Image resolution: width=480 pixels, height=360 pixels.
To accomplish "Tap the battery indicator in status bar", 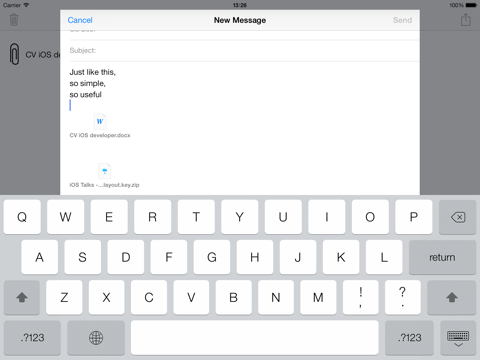I will (471, 5).
